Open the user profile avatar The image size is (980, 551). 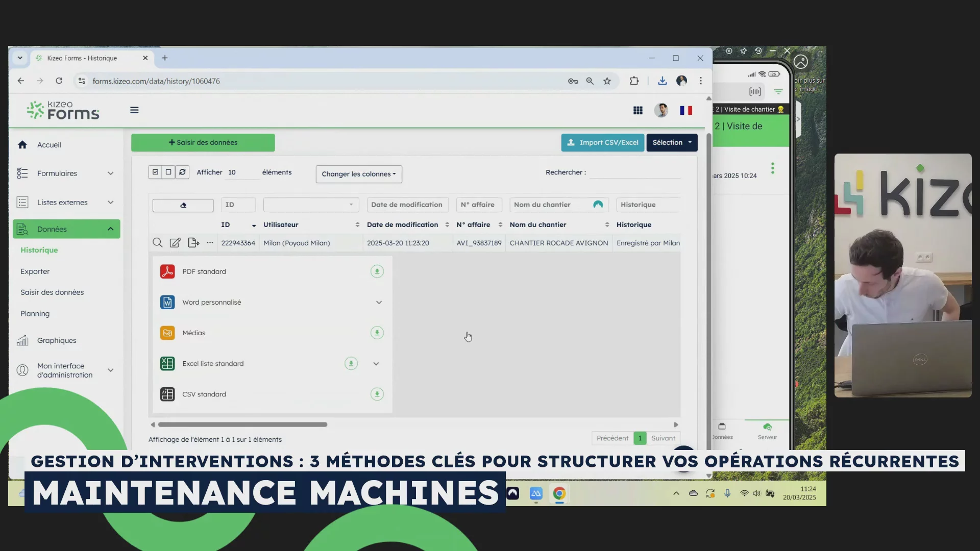tap(661, 110)
